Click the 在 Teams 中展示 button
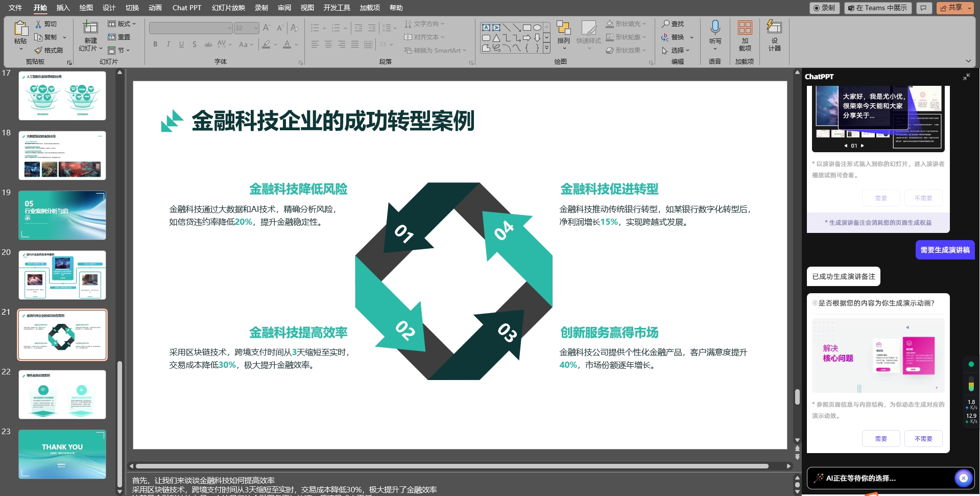Screen dimensions: 980x496 pyautogui.click(x=878, y=8)
